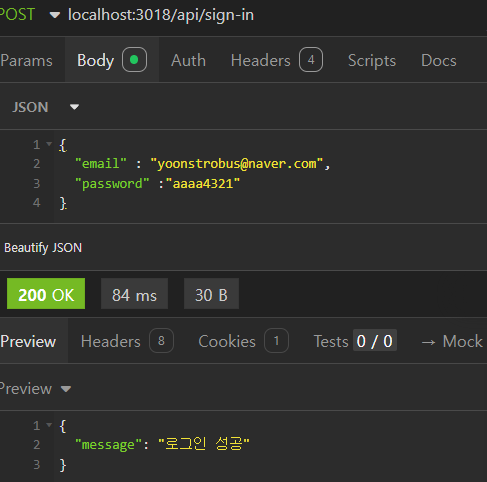Viewport: 487px width, 482px height.
Task: Click the "aaaa4321" password value
Action: 203,184
